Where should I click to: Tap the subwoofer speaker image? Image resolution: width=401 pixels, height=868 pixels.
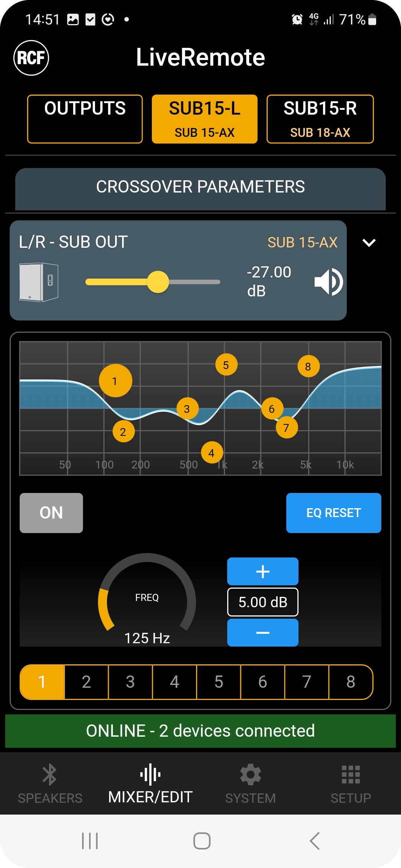[39, 282]
